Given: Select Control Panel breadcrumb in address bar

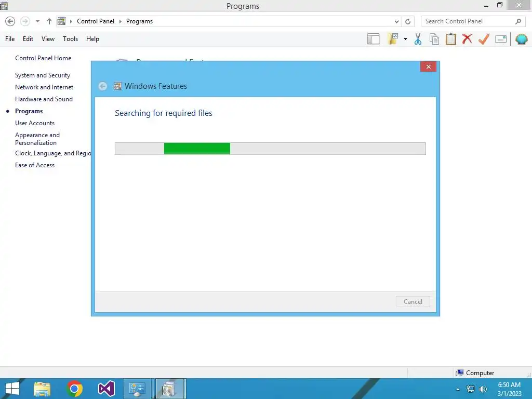Looking at the screenshot, I should tap(96, 21).
